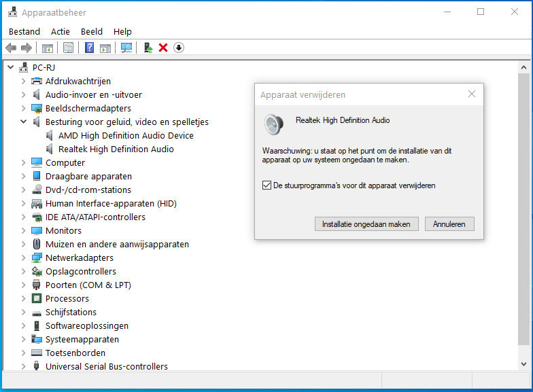Viewport: 533px width, 392px height.
Task: Click the Forward arrow toolbar icon
Action: (x=26, y=48)
